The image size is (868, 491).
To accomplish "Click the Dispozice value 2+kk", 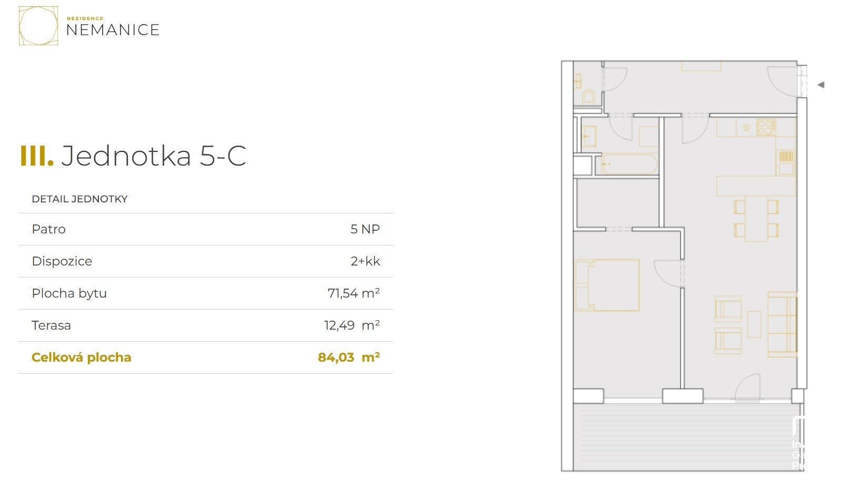I will (365, 261).
